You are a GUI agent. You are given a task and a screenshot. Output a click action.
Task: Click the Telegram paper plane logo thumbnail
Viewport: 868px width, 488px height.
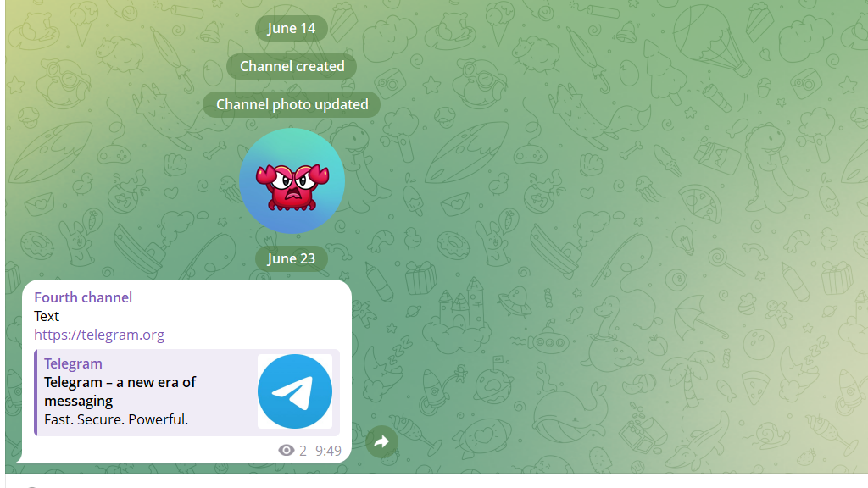point(295,391)
